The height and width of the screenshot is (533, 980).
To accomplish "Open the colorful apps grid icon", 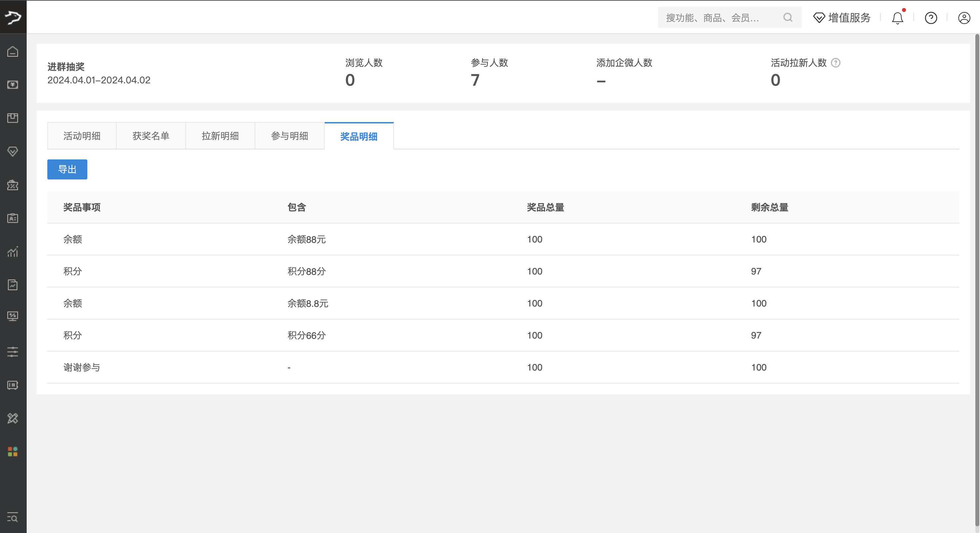I will (x=13, y=452).
